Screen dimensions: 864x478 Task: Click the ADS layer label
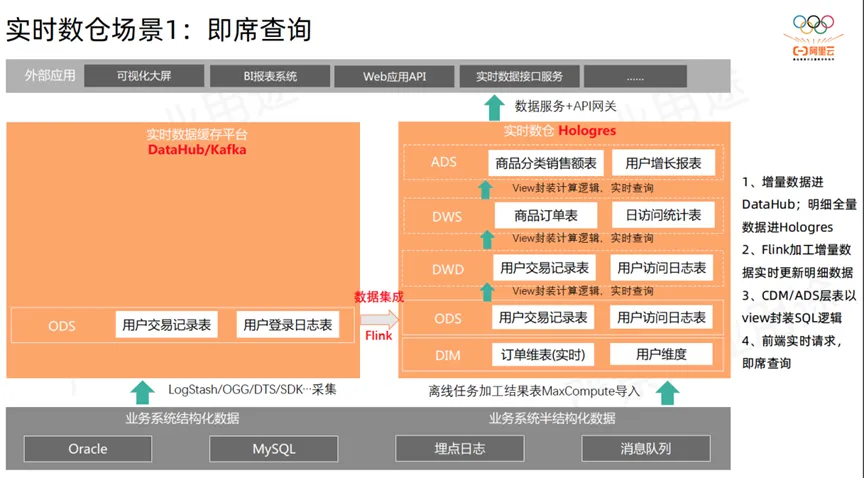444,162
